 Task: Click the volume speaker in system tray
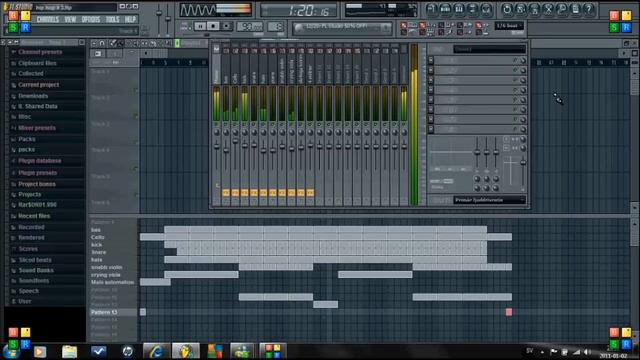pos(587,351)
